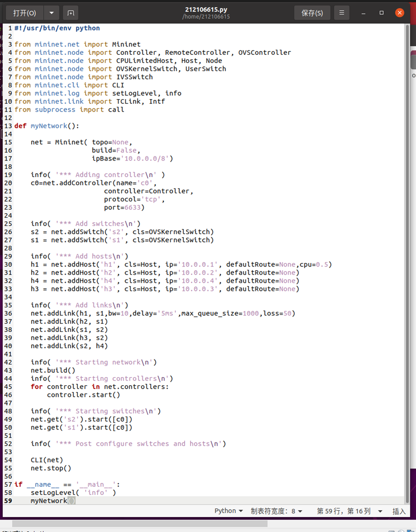
Task: Click 'setLogLevel( 'info' )' on line 58
Action: click(x=73, y=493)
